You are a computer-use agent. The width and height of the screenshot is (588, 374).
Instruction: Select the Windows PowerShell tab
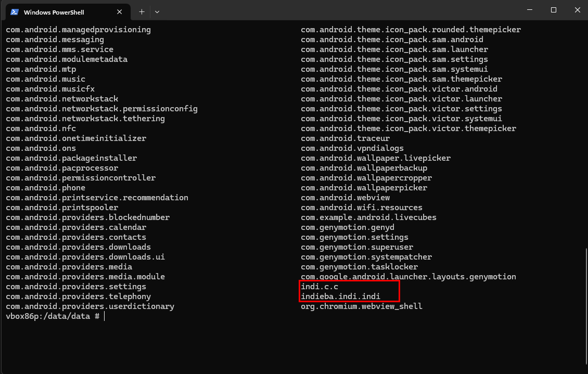click(x=68, y=12)
